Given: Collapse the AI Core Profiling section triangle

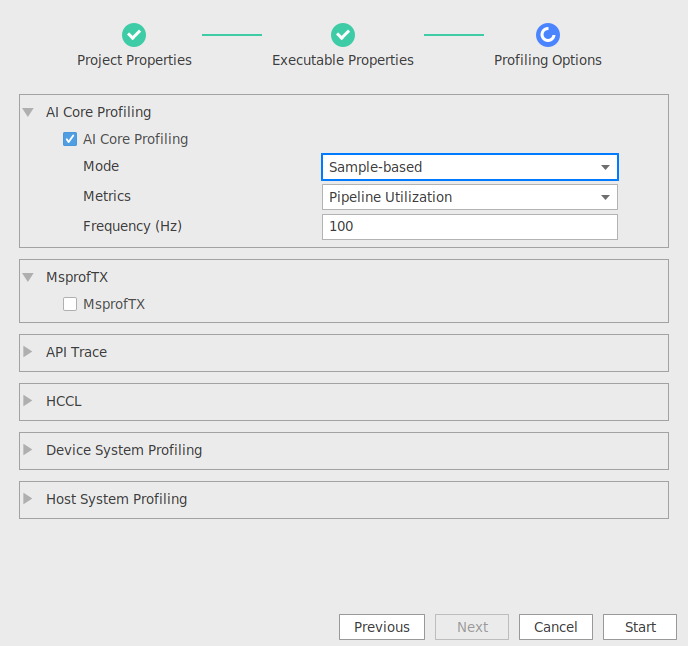Looking at the screenshot, I should pyautogui.click(x=28, y=112).
